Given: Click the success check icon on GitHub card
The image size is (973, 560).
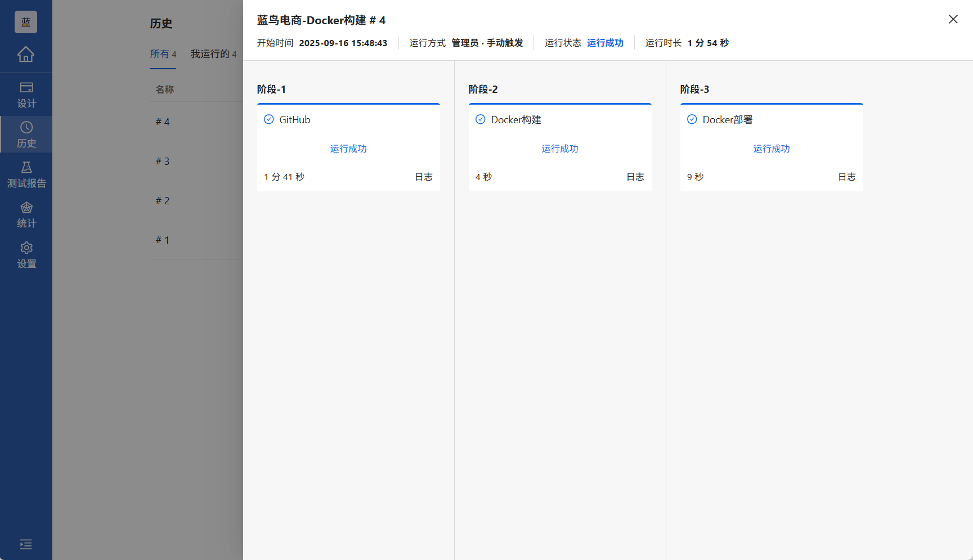Looking at the screenshot, I should click(x=269, y=119).
